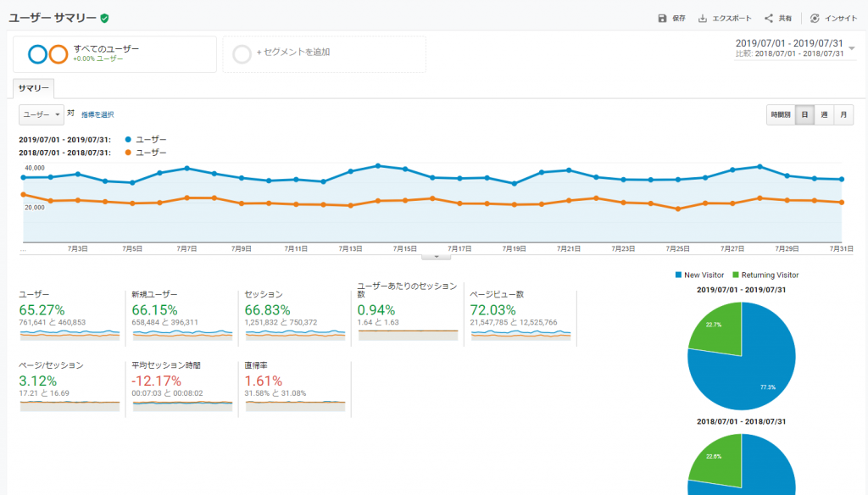Click the ユーザー サマリー page title
The width and height of the screenshot is (868, 495).
click(x=53, y=19)
